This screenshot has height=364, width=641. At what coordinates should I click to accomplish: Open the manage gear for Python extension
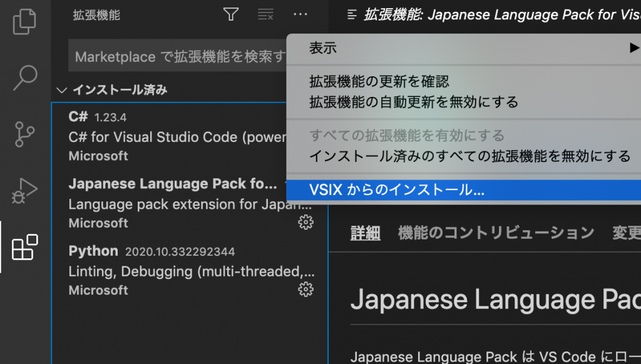click(x=305, y=289)
